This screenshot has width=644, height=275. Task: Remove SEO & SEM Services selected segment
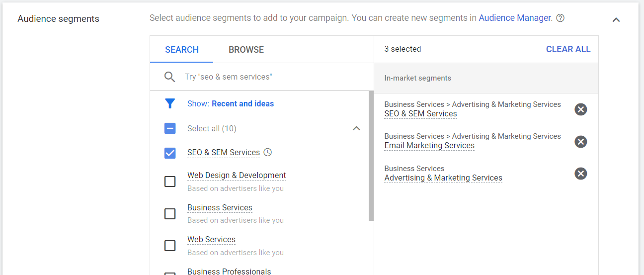(x=580, y=109)
